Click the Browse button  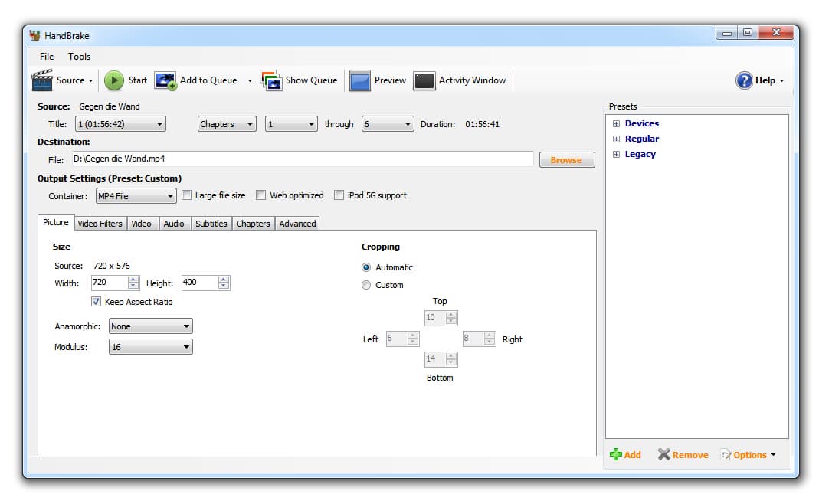point(567,160)
